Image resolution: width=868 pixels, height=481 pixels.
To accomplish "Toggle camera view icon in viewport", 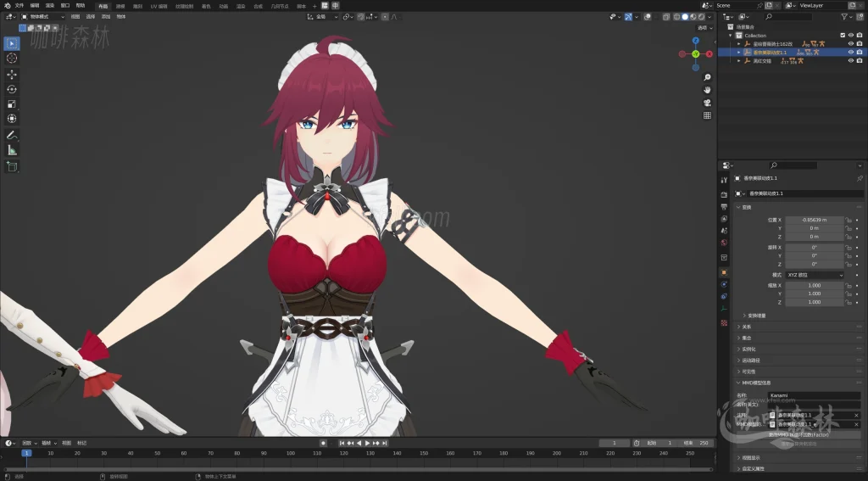I will [707, 103].
